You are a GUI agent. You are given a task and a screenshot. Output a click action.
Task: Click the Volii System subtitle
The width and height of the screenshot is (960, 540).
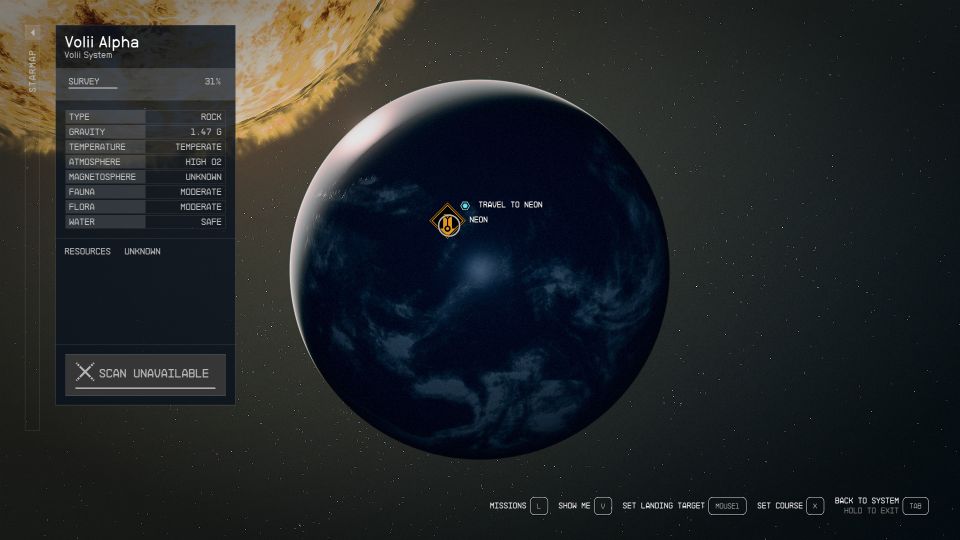pos(88,55)
